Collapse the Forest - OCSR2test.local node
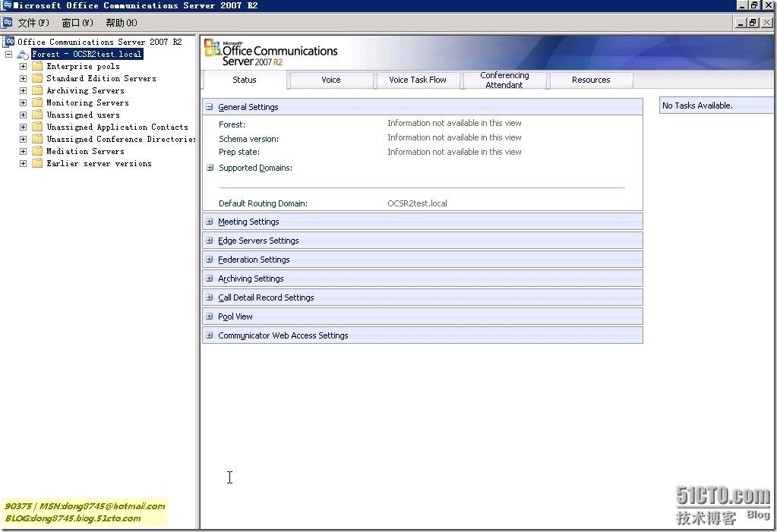Image resolution: width=777 pixels, height=532 pixels. (8, 54)
